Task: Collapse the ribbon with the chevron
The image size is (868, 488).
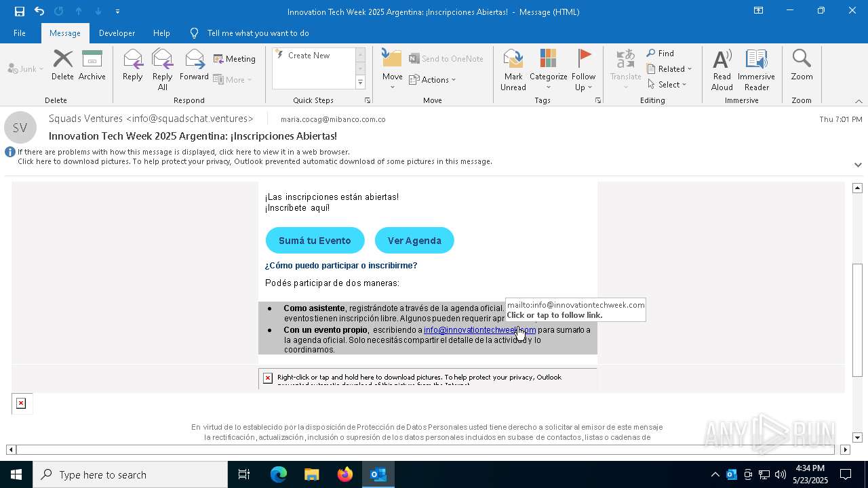Action: (859, 101)
